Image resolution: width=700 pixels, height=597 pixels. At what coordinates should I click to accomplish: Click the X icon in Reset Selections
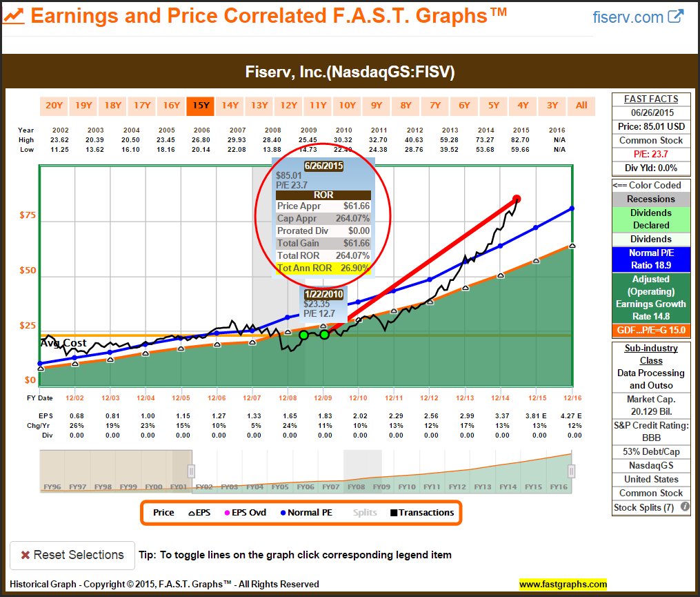click(x=25, y=555)
